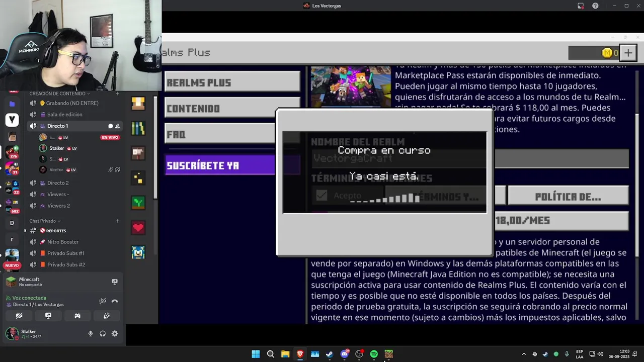Viewport: 644px width, 362px height.
Task: Click the share your screen button
Action: pyautogui.click(x=48, y=316)
